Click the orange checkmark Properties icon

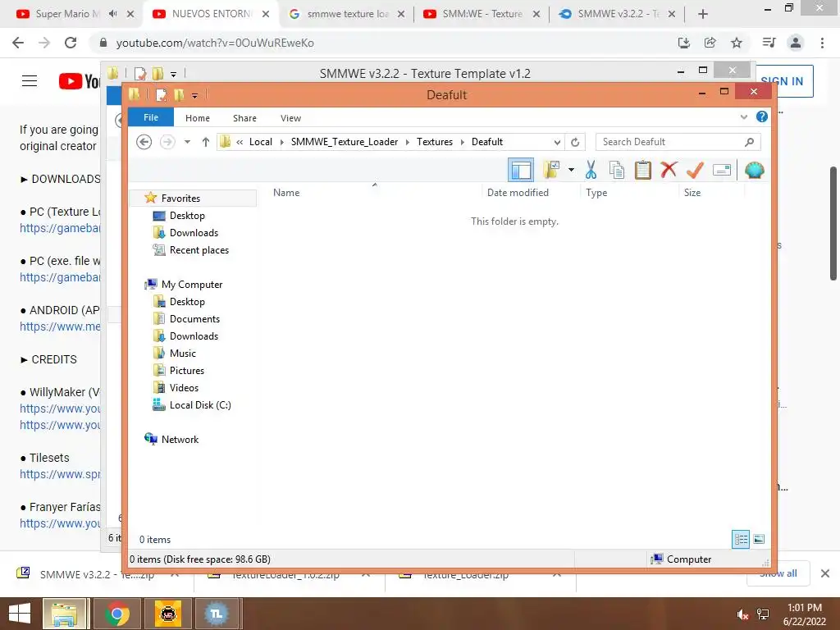(x=695, y=171)
